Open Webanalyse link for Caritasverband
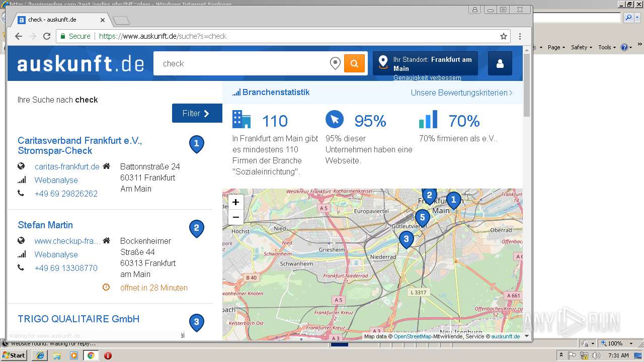The width and height of the screenshot is (644, 362). click(56, 180)
